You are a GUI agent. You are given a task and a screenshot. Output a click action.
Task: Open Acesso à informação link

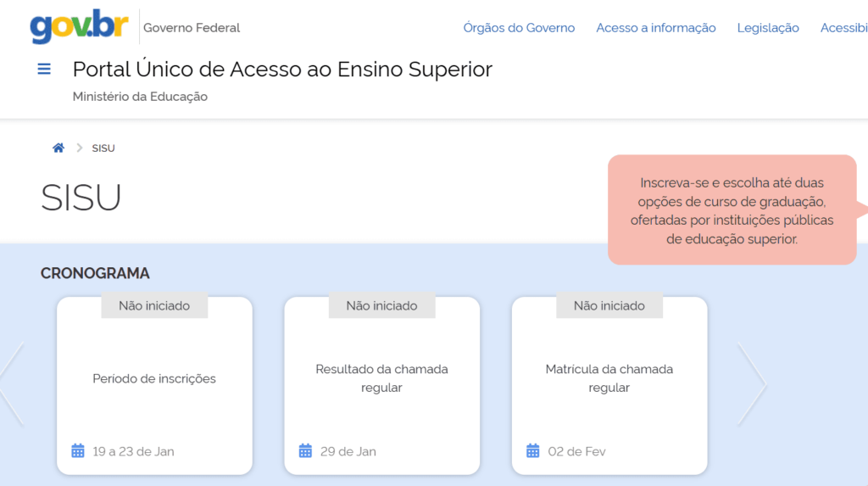(655, 28)
